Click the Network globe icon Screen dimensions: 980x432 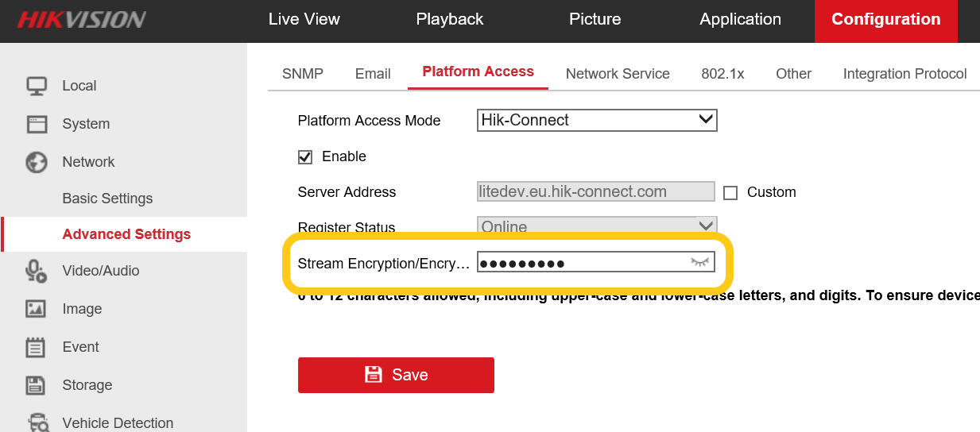[x=37, y=162]
